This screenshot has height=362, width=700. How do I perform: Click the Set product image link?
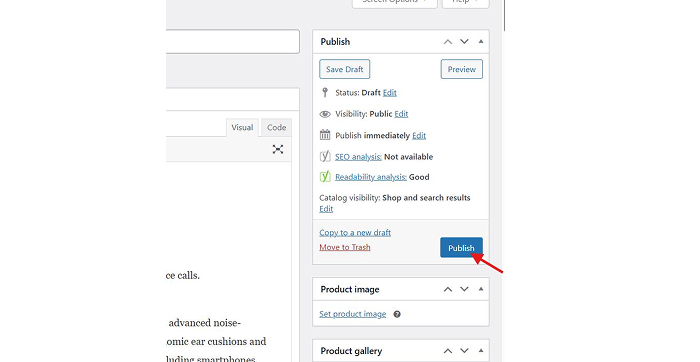pyautogui.click(x=352, y=314)
